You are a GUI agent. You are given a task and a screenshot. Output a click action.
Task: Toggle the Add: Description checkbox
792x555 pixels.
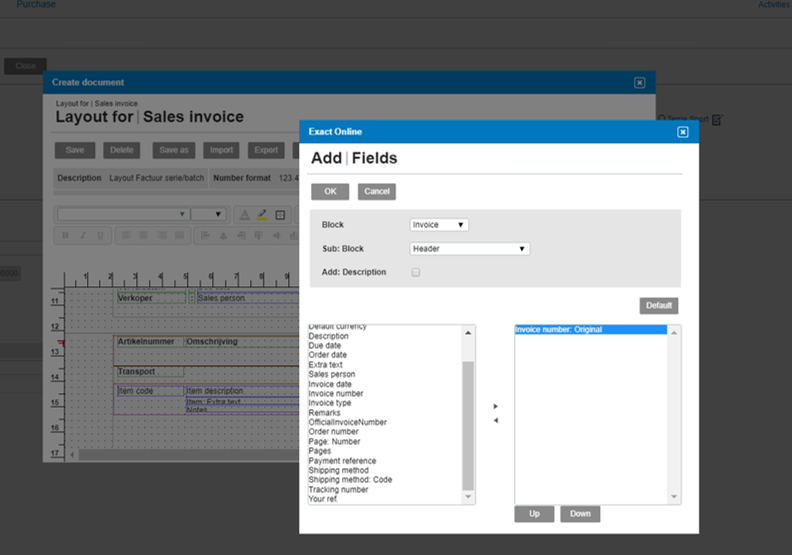coord(416,272)
